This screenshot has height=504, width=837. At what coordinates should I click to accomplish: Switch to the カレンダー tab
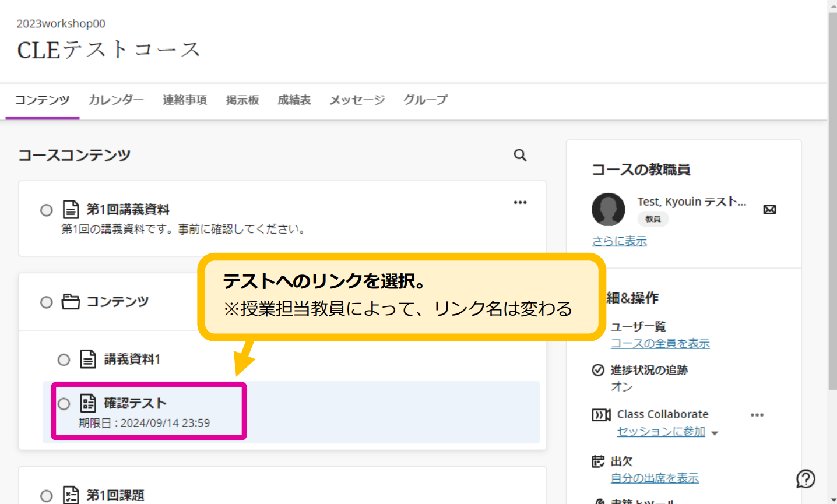pyautogui.click(x=116, y=100)
